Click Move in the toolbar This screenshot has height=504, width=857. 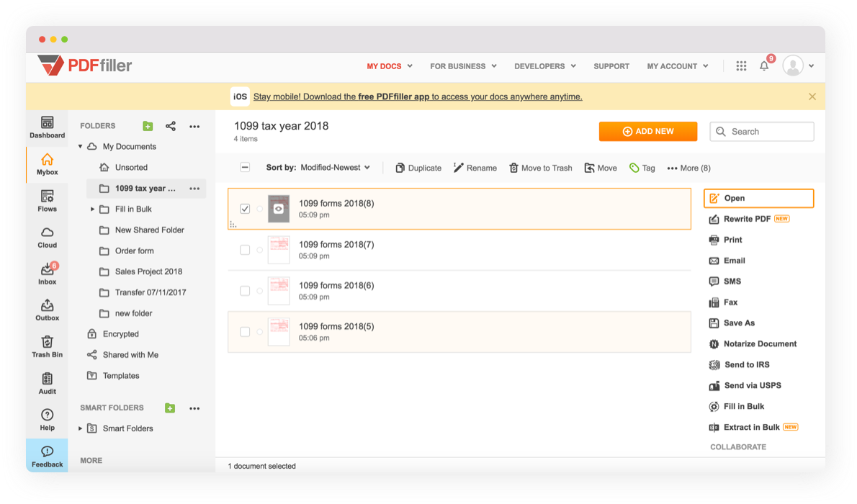tap(601, 168)
